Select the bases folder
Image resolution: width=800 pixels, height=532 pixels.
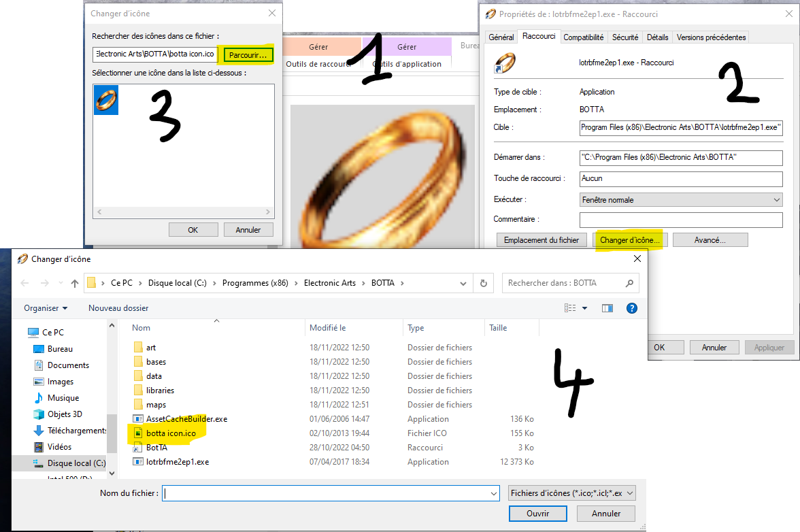[x=156, y=362]
